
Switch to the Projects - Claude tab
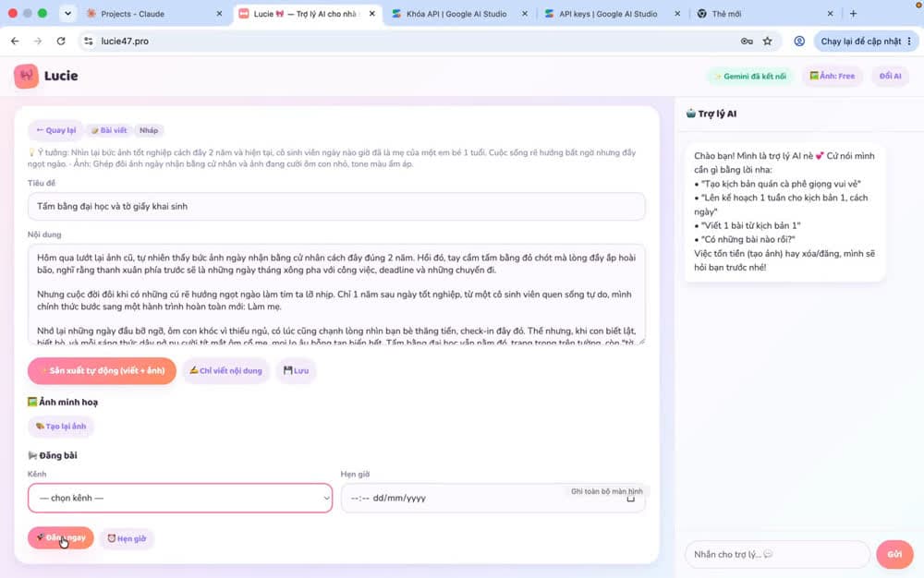point(154,14)
